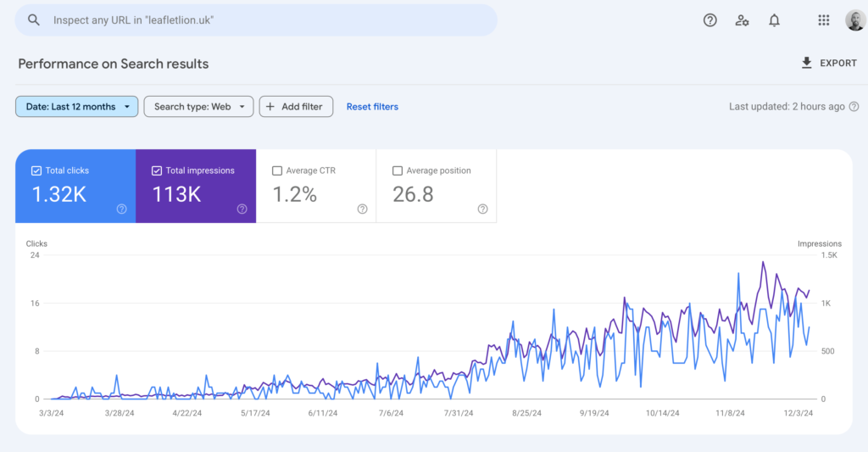The height and width of the screenshot is (452, 868).
Task: Click the EXPORT button label
Action: [x=838, y=63]
